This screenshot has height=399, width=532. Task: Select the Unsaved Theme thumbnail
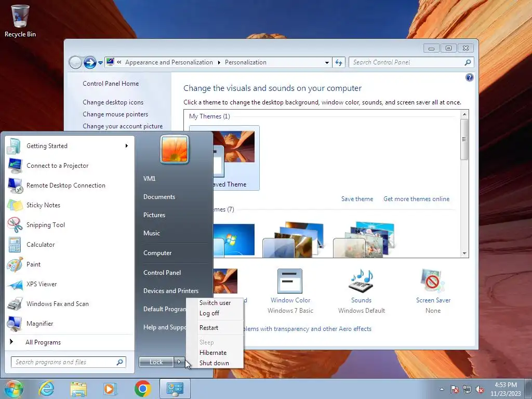[x=236, y=158]
